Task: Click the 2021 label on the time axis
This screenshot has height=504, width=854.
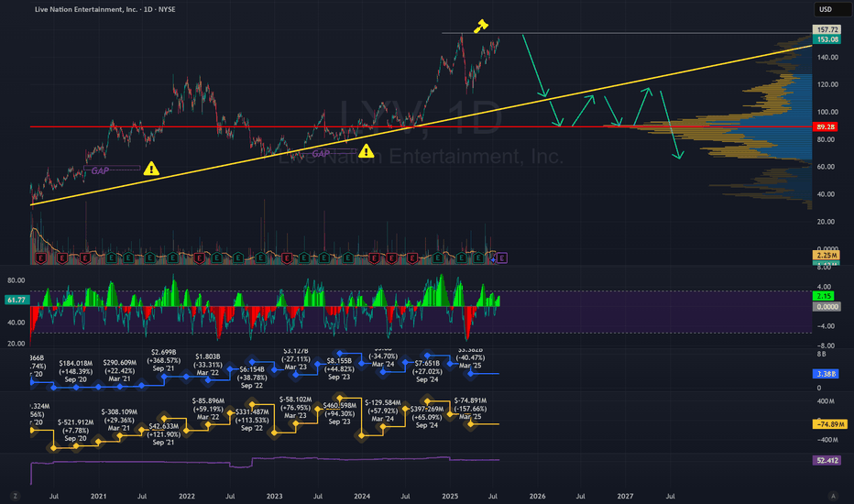Action: pyautogui.click(x=99, y=497)
